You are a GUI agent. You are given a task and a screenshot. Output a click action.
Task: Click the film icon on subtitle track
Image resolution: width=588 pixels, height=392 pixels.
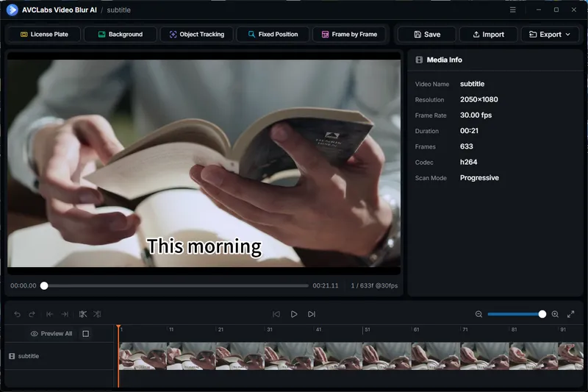[12, 356]
